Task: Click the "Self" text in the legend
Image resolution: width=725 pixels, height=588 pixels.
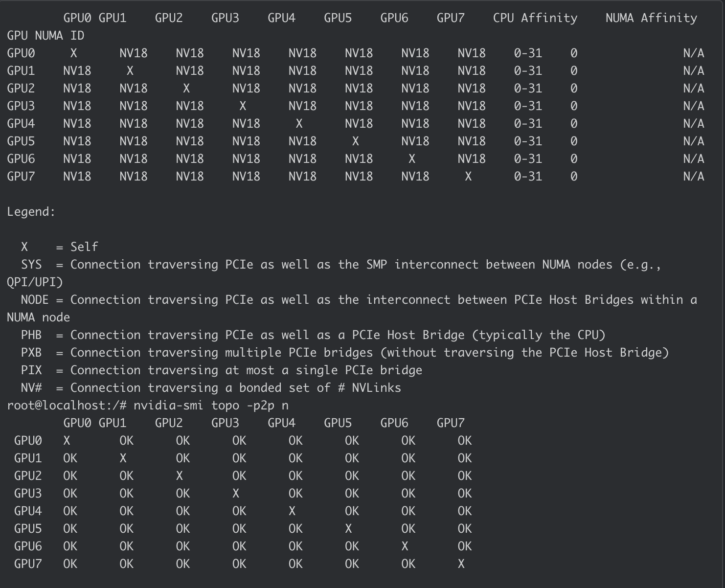Action: [x=84, y=247]
